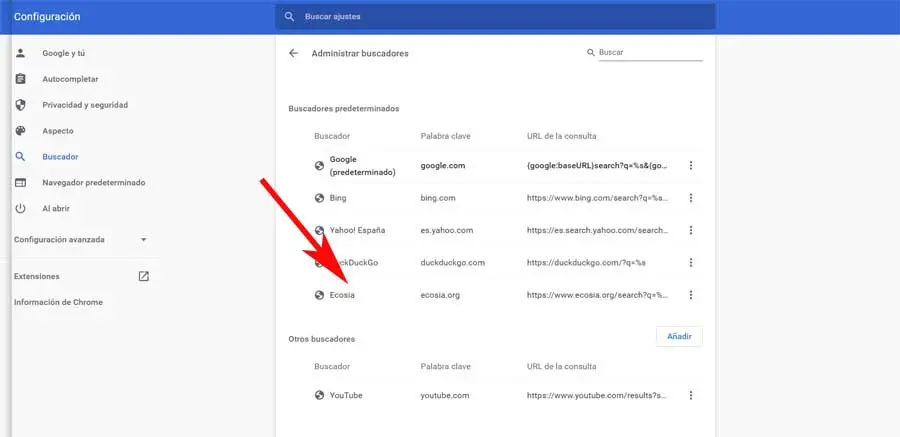The image size is (900, 437).
Task: Click the clipboard icon for Autocompletar
Action: click(21, 79)
